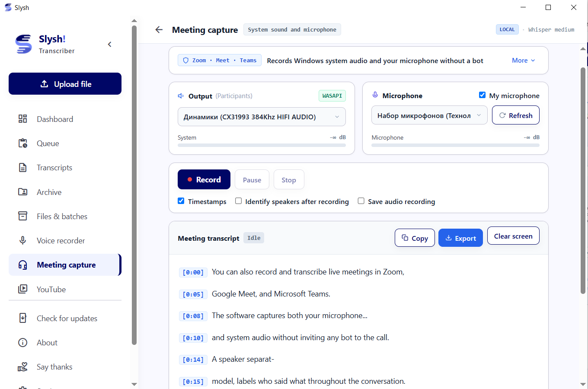Click the Pause button
Screen dimensions: 588x389
252,179
